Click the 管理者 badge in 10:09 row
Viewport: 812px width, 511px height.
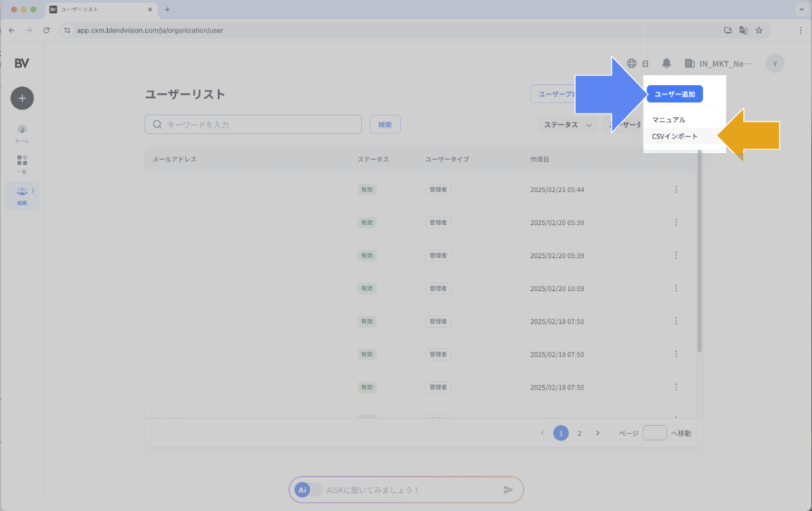[438, 289]
